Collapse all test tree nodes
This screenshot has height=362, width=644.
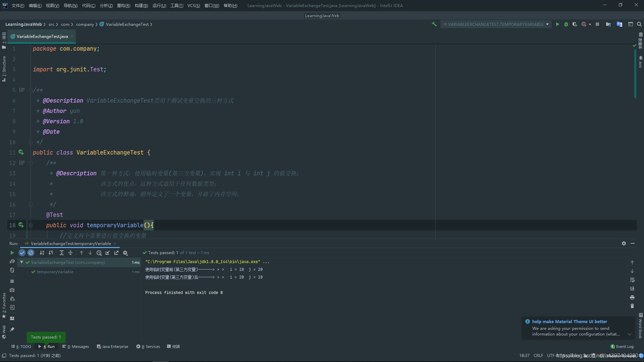70,253
